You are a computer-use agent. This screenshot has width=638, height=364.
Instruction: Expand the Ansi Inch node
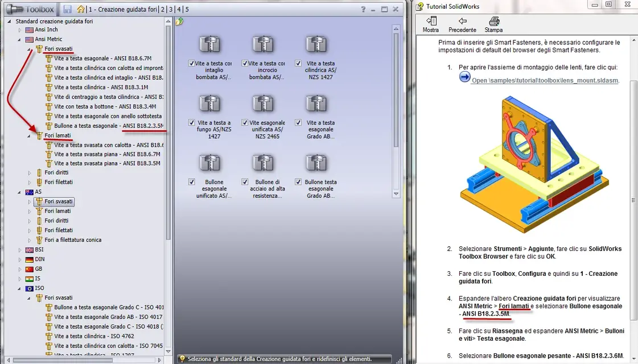[x=19, y=30]
